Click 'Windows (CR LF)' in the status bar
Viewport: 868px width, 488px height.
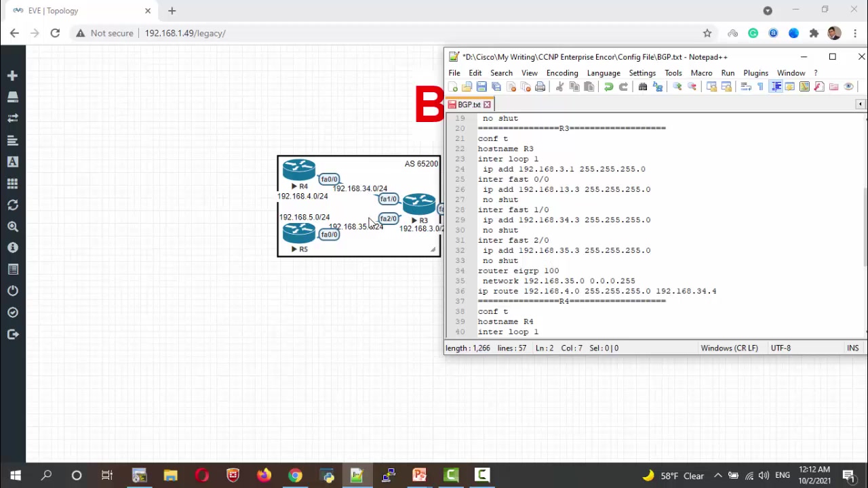729,348
